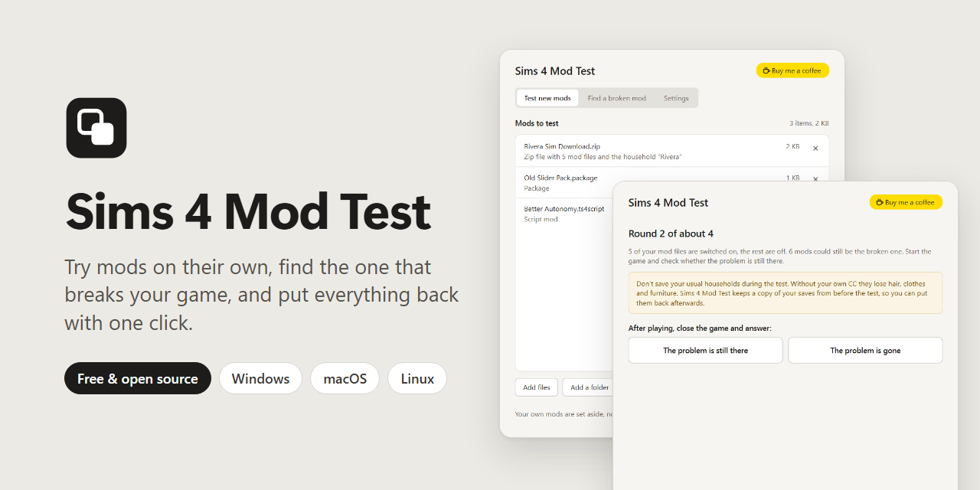This screenshot has width=980, height=490.
Task: Choose The problem is gone
Action: 865,351
